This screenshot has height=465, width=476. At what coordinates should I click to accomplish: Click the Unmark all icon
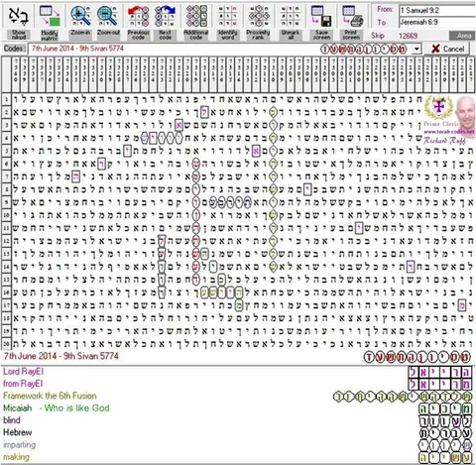tap(290, 16)
